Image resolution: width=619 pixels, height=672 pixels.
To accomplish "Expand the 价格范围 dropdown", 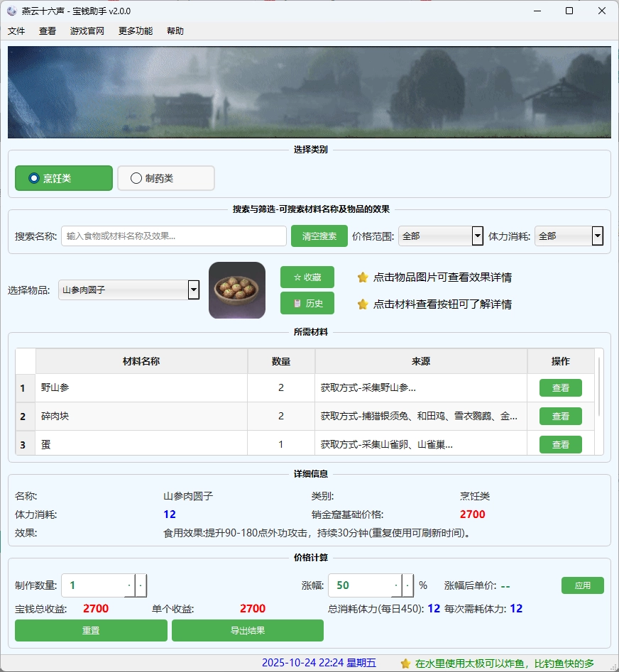I will point(477,236).
